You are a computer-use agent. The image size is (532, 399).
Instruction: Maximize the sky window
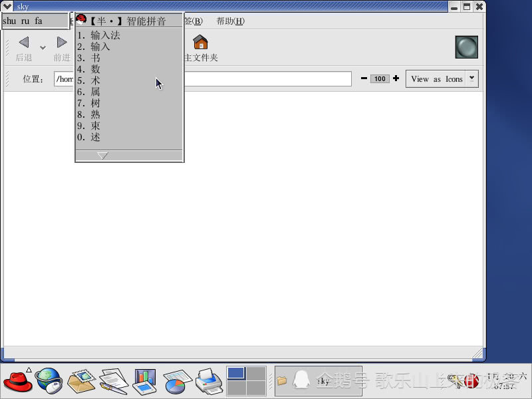pos(467,7)
